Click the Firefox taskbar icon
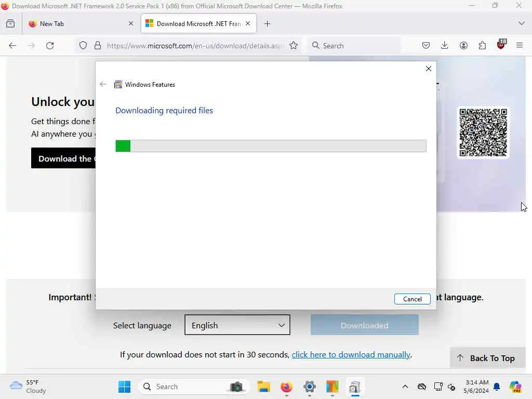 (x=286, y=387)
